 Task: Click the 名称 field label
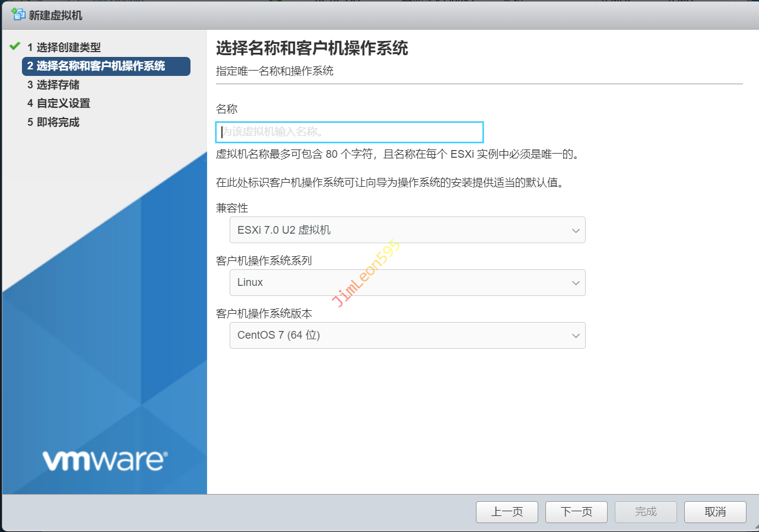227,109
